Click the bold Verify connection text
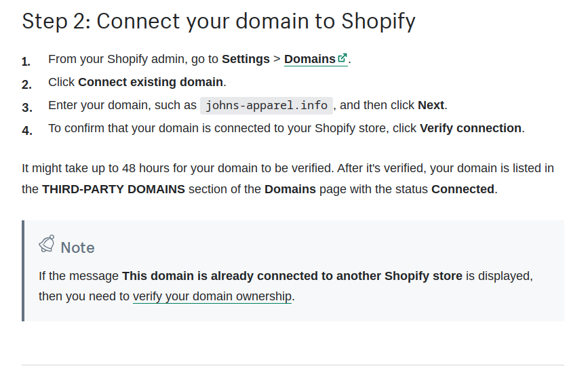The width and height of the screenshot is (588, 381). (470, 128)
